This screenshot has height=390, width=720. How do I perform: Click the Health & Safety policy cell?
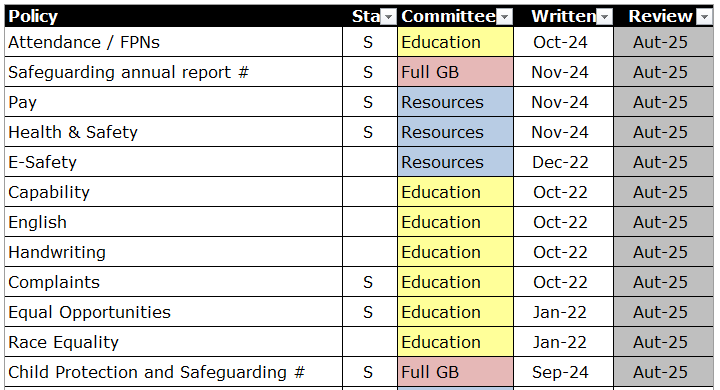click(x=174, y=132)
